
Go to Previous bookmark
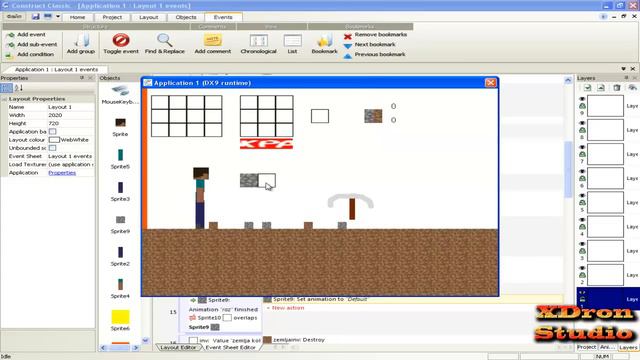(x=380, y=54)
